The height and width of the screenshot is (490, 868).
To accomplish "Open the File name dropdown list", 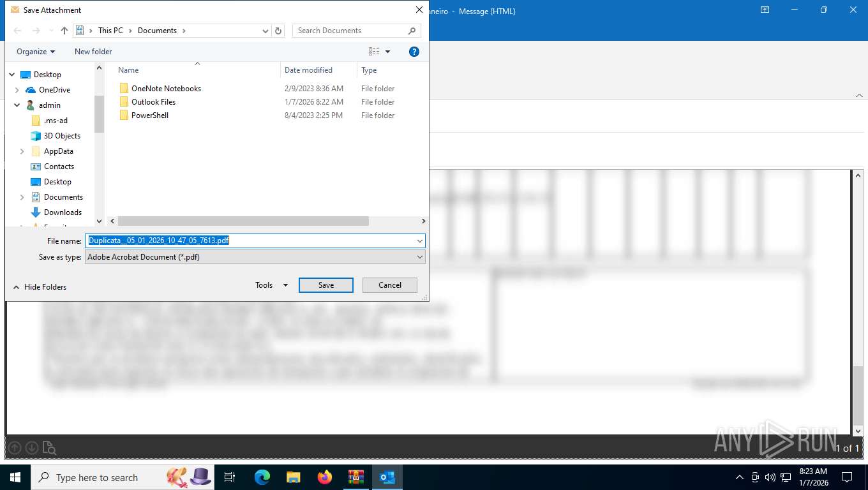I will pos(420,241).
